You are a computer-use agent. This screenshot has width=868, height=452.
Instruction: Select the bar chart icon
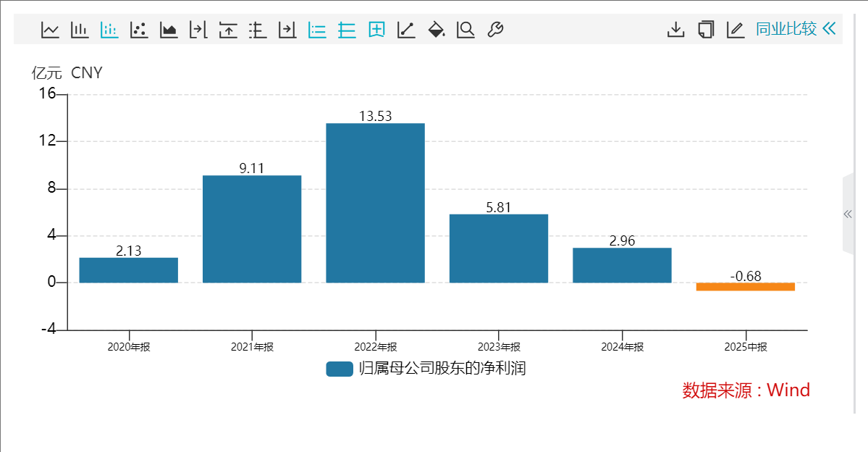80,30
